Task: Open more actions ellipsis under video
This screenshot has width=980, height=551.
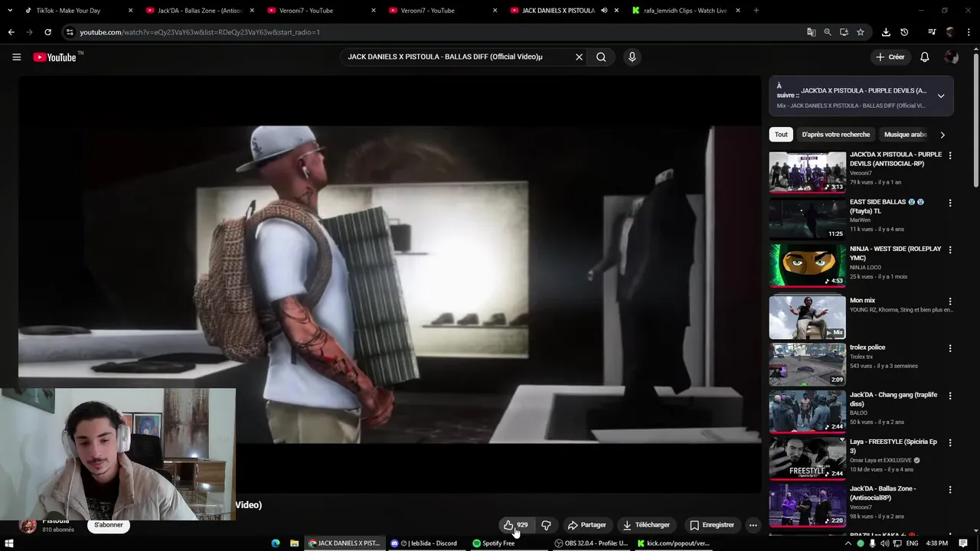Action: point(753,525)
